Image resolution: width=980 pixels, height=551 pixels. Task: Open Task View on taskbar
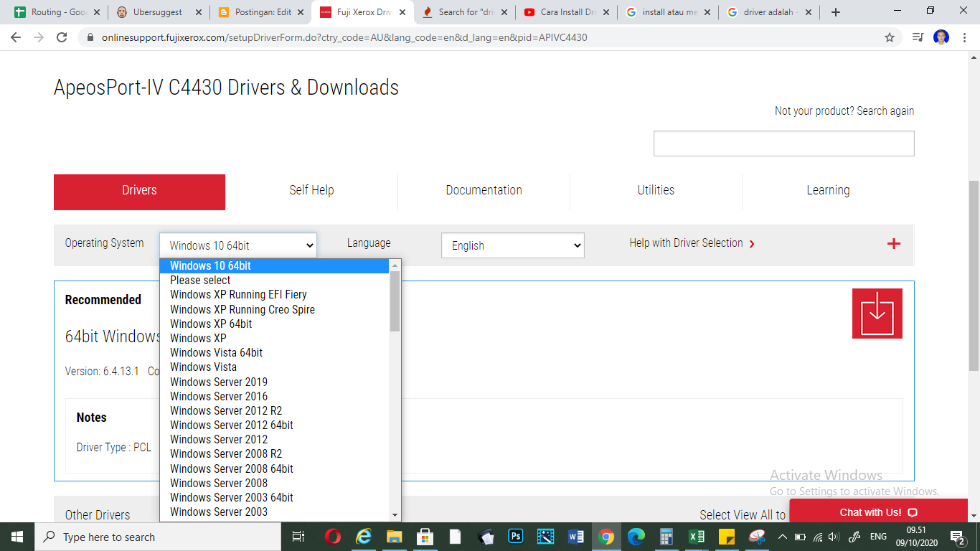pyautogui.click(x=298, y=537)
